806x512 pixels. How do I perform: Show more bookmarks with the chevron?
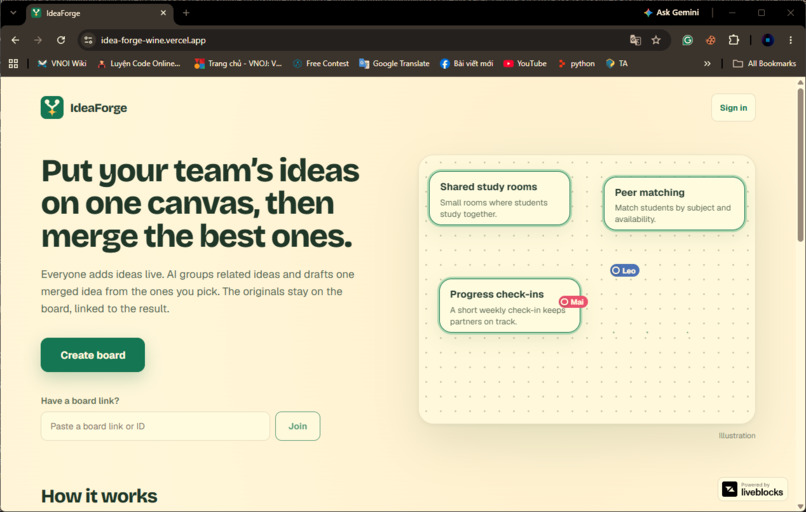[707, 63]
